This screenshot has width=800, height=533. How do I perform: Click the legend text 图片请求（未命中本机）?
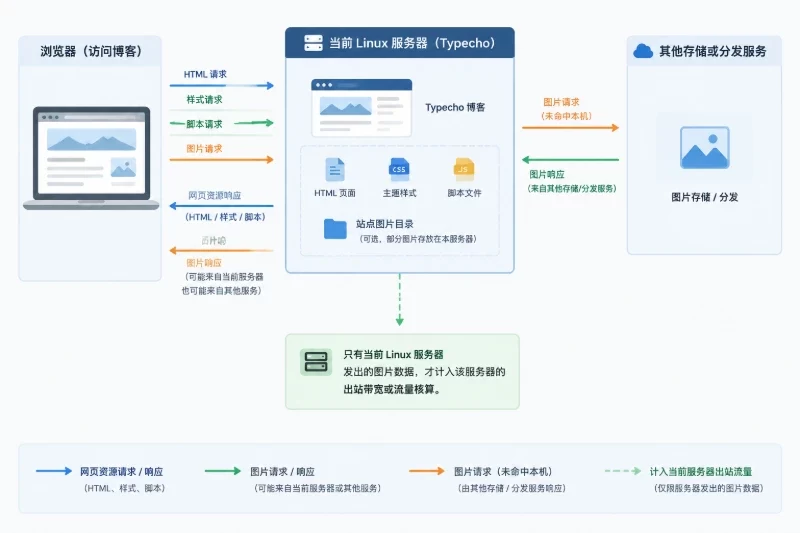[x=503, y=472]
